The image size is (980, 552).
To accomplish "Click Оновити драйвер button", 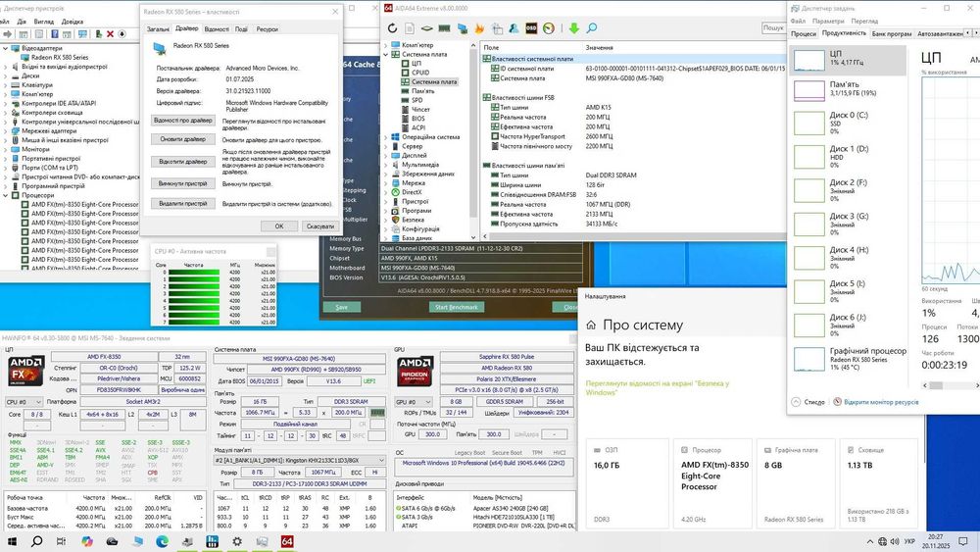I will coord(183,139).
